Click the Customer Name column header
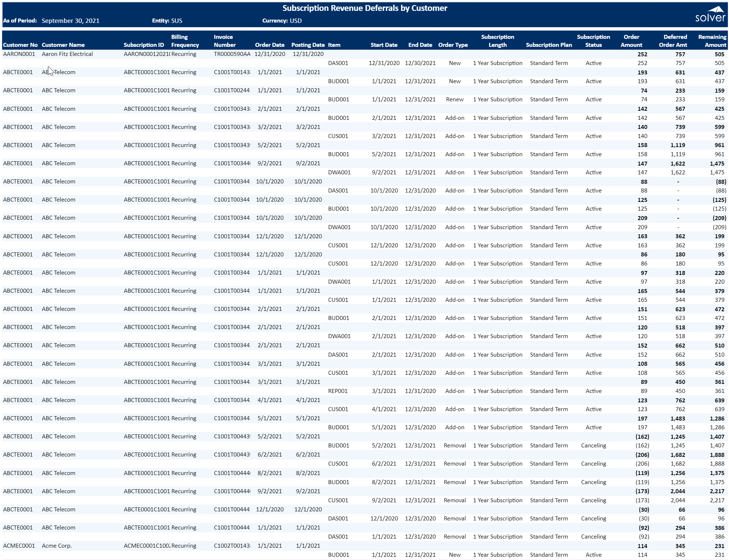 click(x=63, y=45)
